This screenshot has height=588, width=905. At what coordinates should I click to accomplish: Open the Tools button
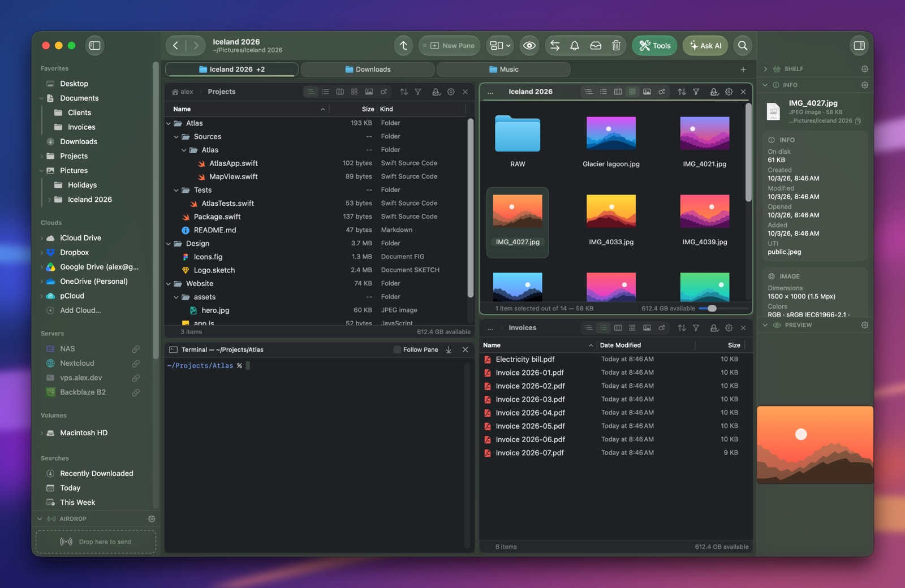point(655,46)
